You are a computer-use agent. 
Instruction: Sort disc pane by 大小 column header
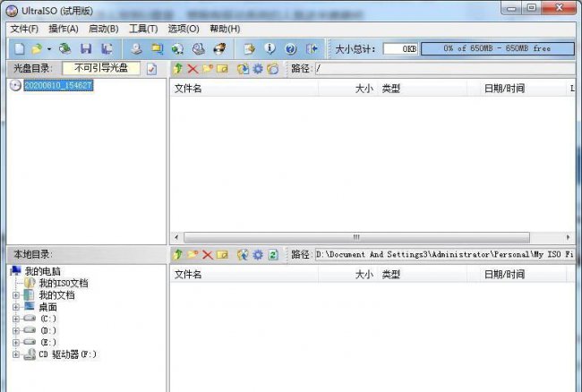click(347, 89)
